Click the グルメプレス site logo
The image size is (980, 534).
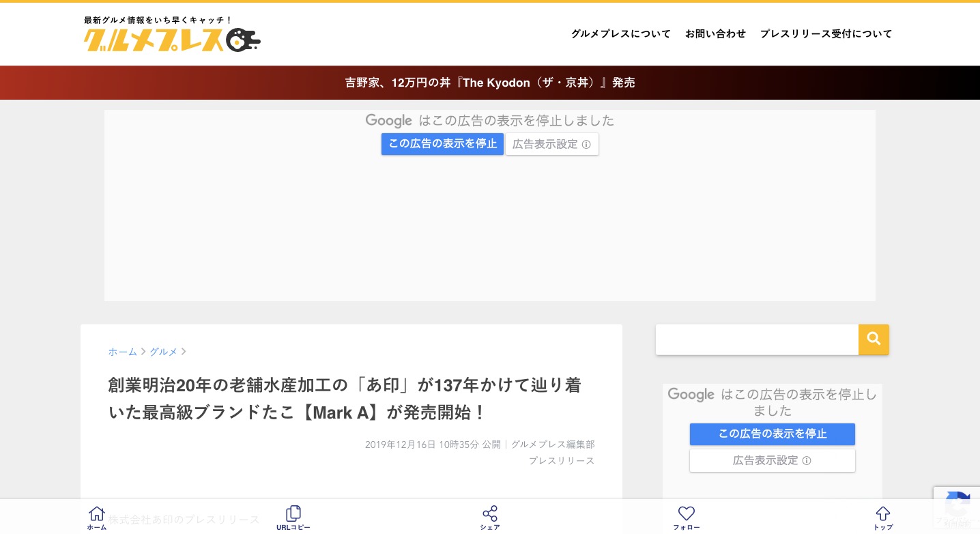(172, 40)
